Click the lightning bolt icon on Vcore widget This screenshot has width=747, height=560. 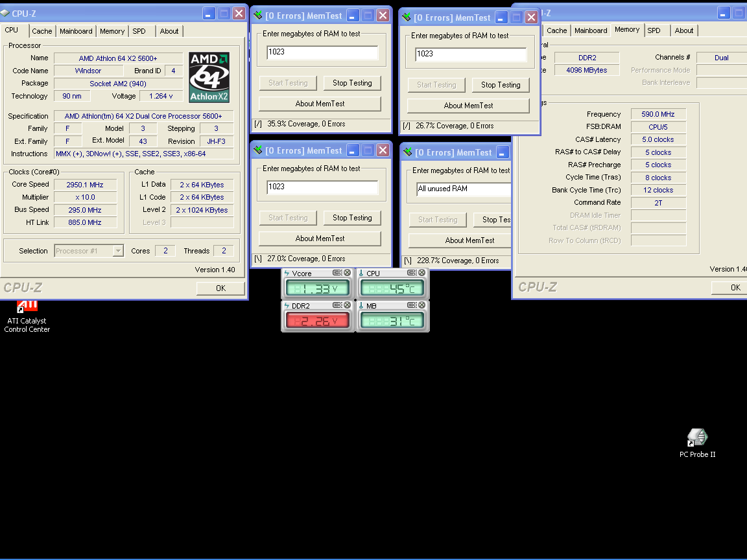(x=287, y=274)
